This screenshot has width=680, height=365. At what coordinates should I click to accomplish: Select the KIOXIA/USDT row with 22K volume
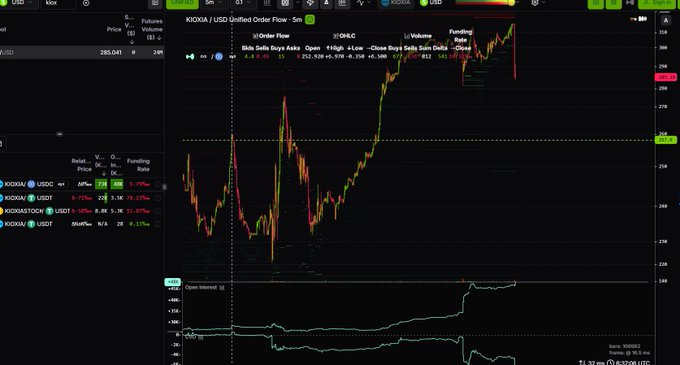(82, 198)
